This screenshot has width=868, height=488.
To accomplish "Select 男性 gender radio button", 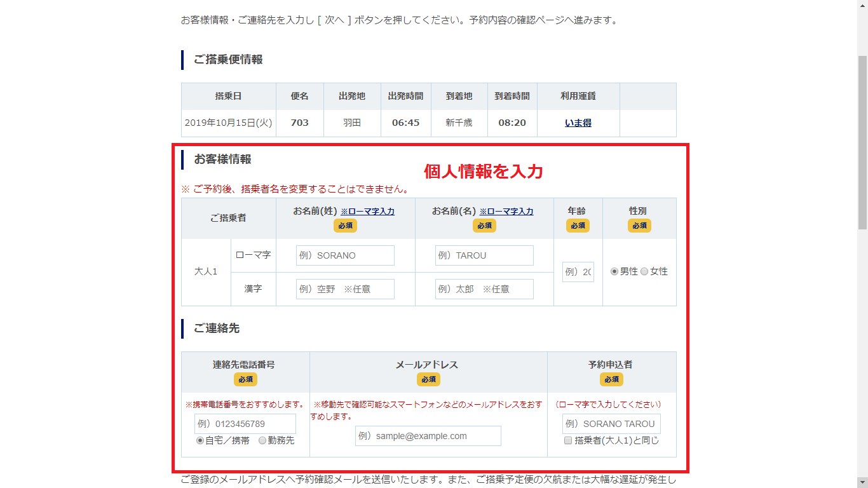I will pos(614,271).
